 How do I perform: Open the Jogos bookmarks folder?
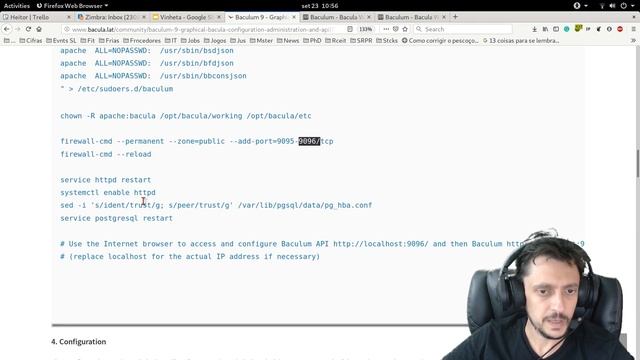pyautogui.click(x=215, y=41)
